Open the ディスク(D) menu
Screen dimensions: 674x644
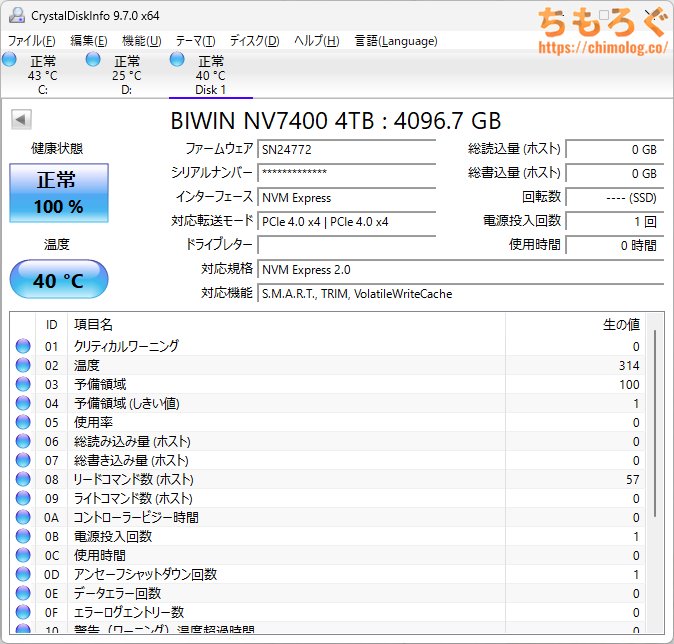pyautogui.click(x=254, y=41)
